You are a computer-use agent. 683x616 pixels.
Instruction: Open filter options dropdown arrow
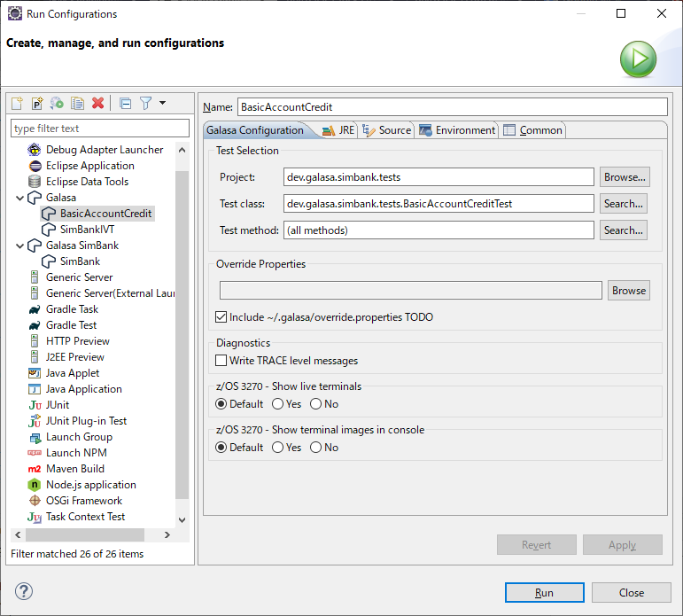162,104
